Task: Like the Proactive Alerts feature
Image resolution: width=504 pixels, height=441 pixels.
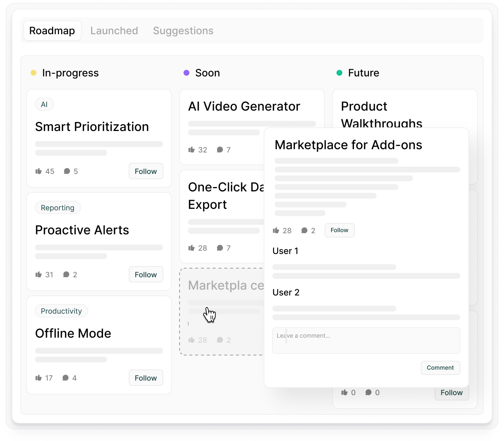Action: coord(39,274)
